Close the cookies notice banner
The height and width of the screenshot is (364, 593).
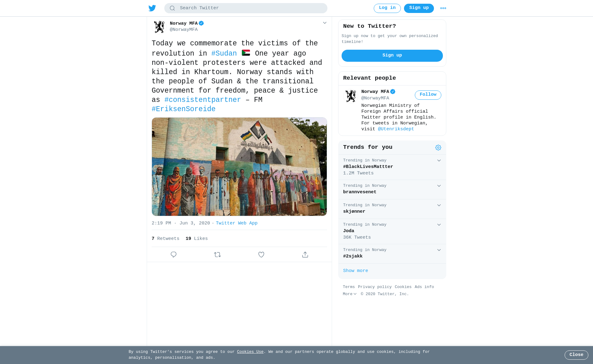coord(576,355)
